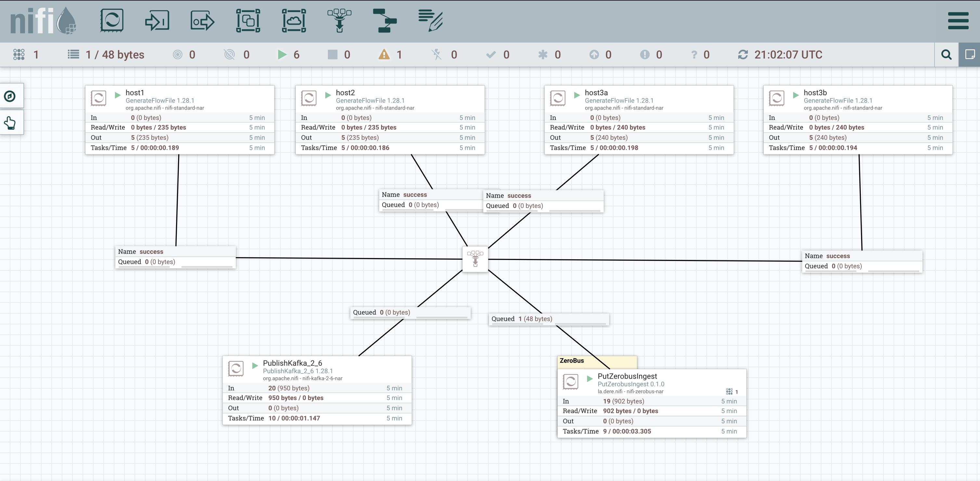Select the Label toolbar icon
This screenshot has width=980, height=481.
(431, 20)
